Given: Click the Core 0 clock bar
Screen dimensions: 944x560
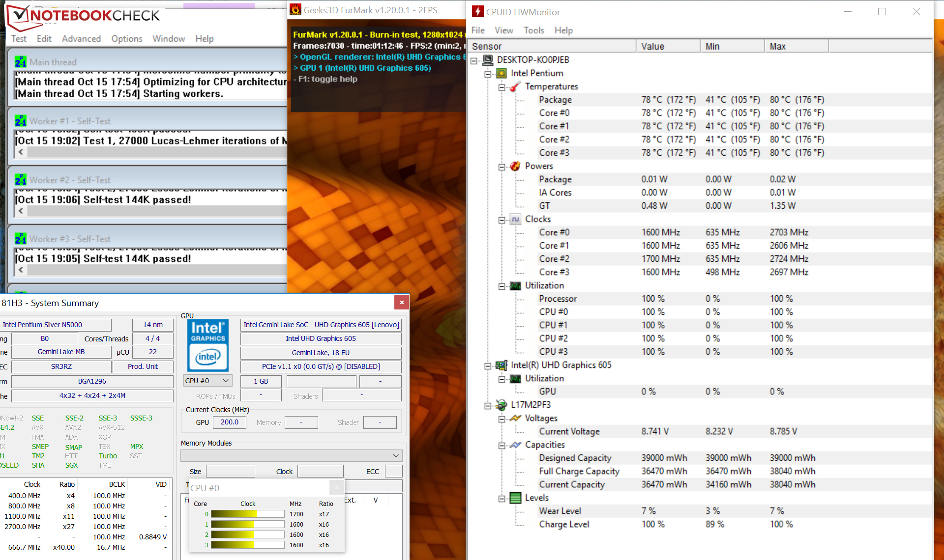Looking at the screenshot, I should [247, 514].
